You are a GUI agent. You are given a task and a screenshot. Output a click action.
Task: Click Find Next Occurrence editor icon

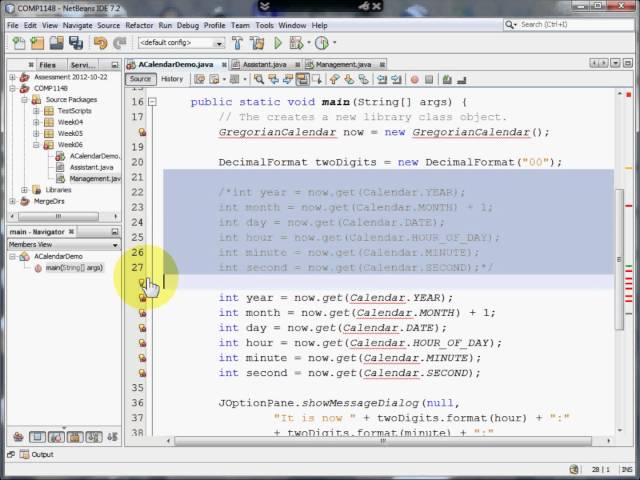click(x=287, y=79)
